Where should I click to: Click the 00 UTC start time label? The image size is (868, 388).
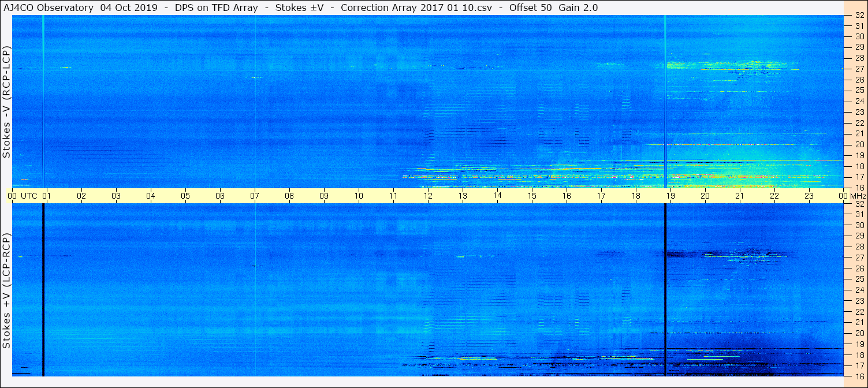(23, 196)
